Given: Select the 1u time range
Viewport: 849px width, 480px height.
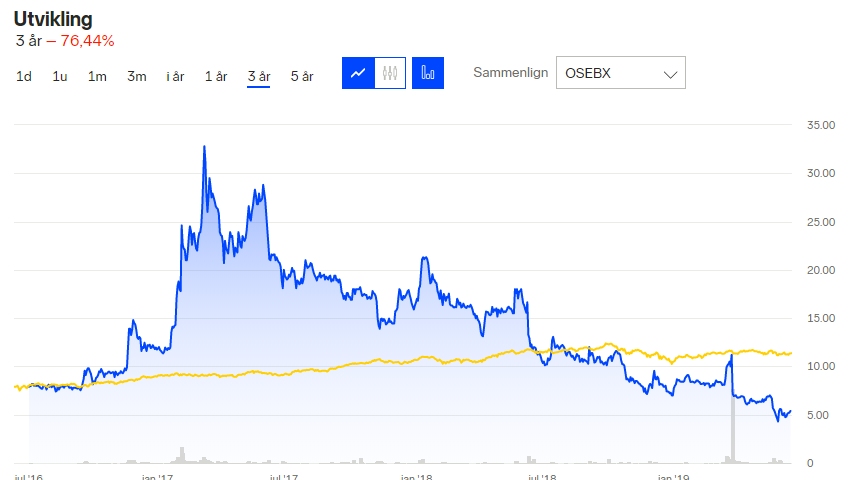Looking at the screenshot, I should click(x=60, y=77).
